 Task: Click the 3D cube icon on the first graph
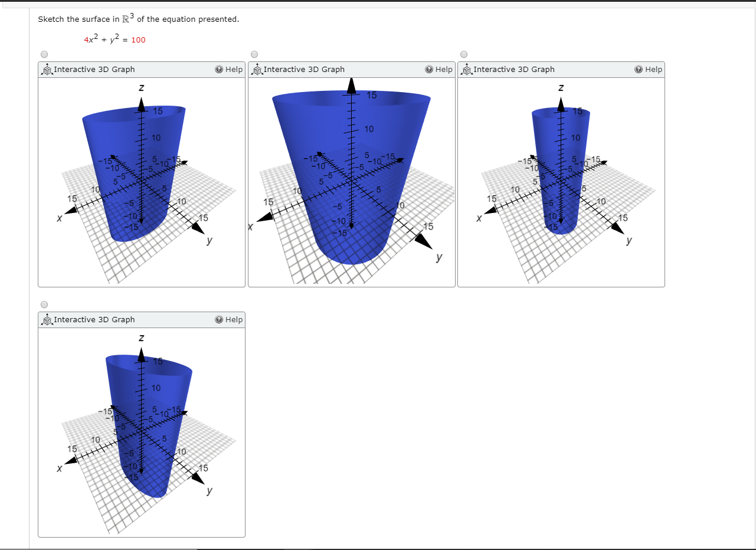point(47,69)
